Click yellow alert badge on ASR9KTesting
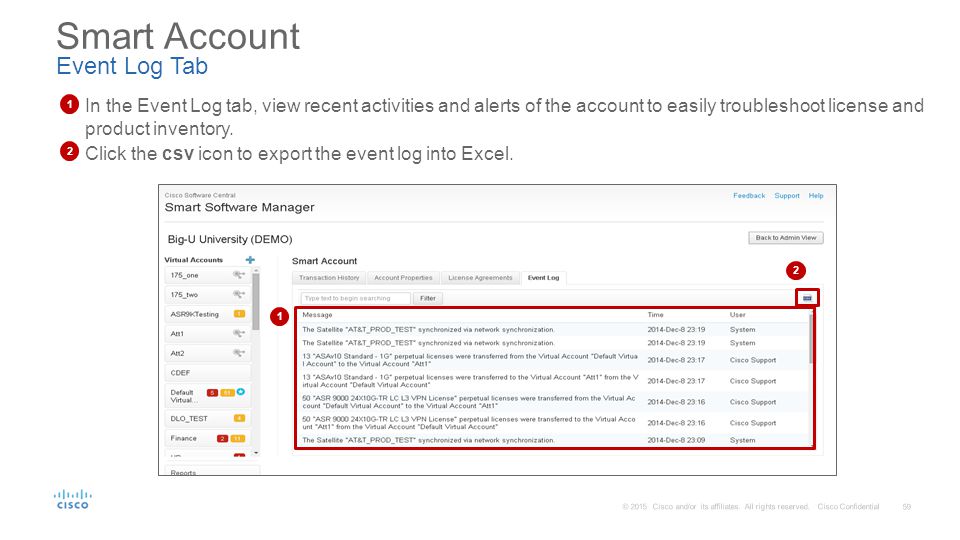The width and height of the screenshot is (960, 540). (239, 314)
